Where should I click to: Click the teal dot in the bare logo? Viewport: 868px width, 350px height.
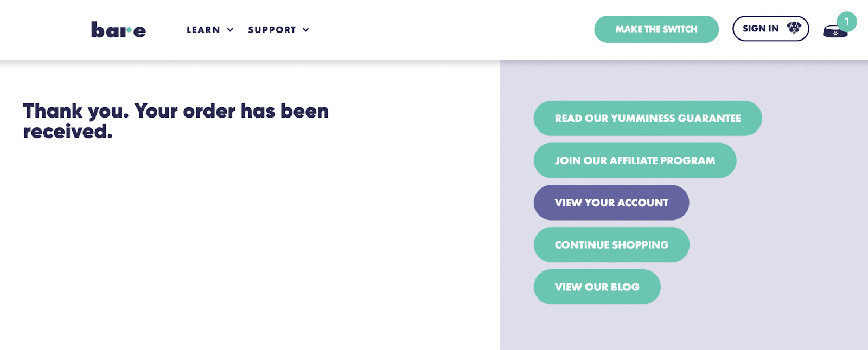tap(129, 29)
